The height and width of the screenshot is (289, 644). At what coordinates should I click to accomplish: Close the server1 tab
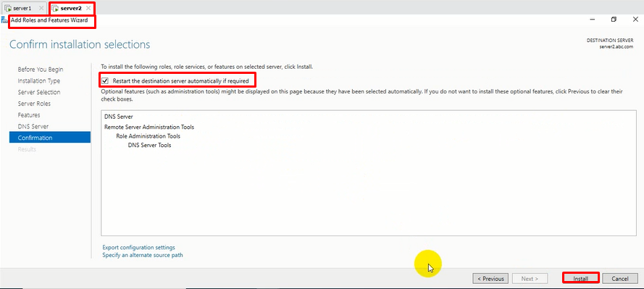pyautogui.click(x=41, y=8)
